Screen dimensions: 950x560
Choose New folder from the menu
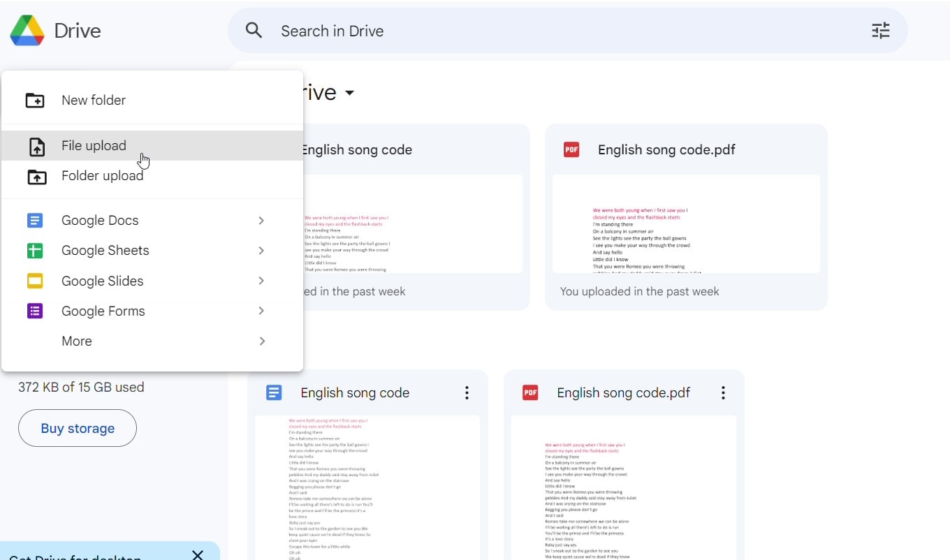(x=94, y=100)
